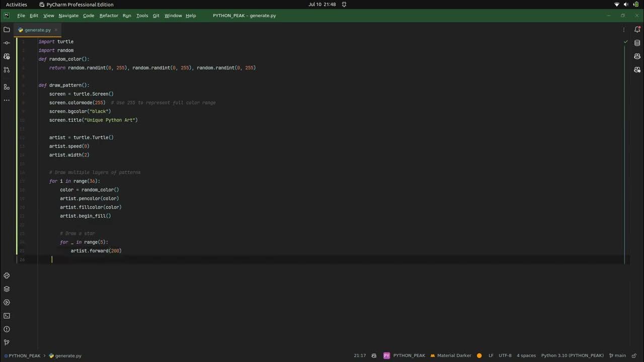Open the Structure tool window
The height and width of the screenshot is (362, 644).
point(7,87)
